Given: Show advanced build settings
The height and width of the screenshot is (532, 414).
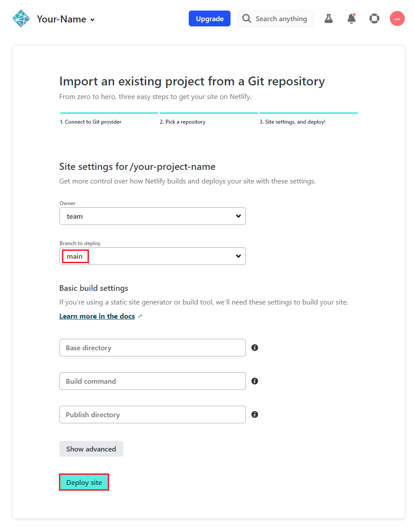Looking at the screenshot, I should 91,448.
